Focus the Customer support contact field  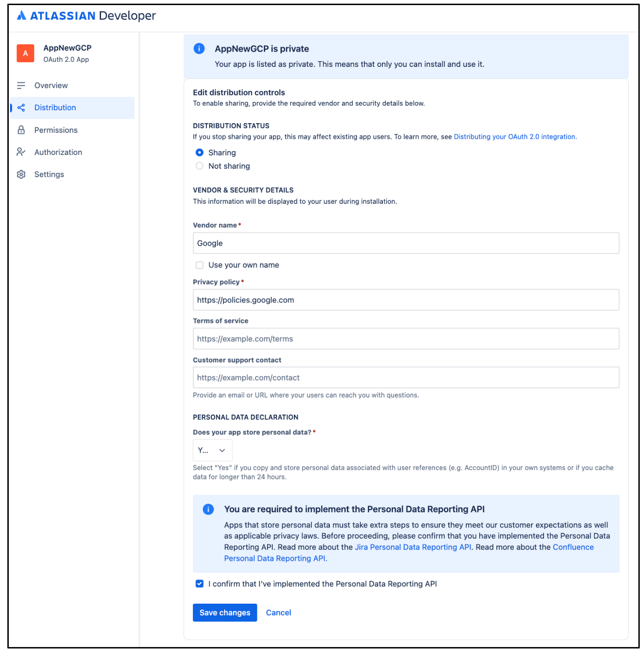[x=405, y=378]
